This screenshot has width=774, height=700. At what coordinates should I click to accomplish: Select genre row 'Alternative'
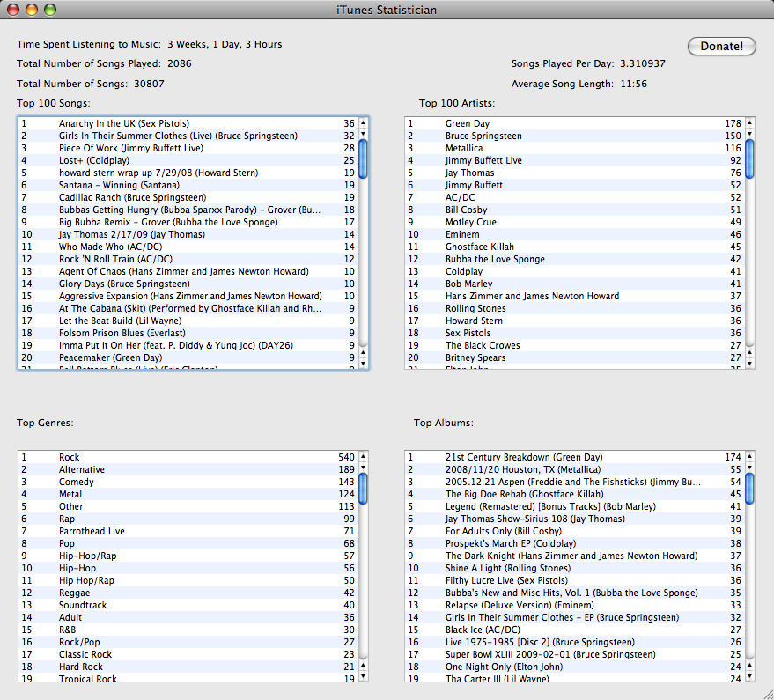[188, 469]
